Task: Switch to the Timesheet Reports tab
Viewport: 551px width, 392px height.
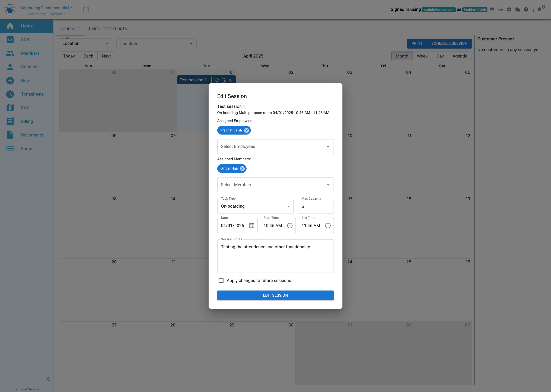Action: coord(107,29)
